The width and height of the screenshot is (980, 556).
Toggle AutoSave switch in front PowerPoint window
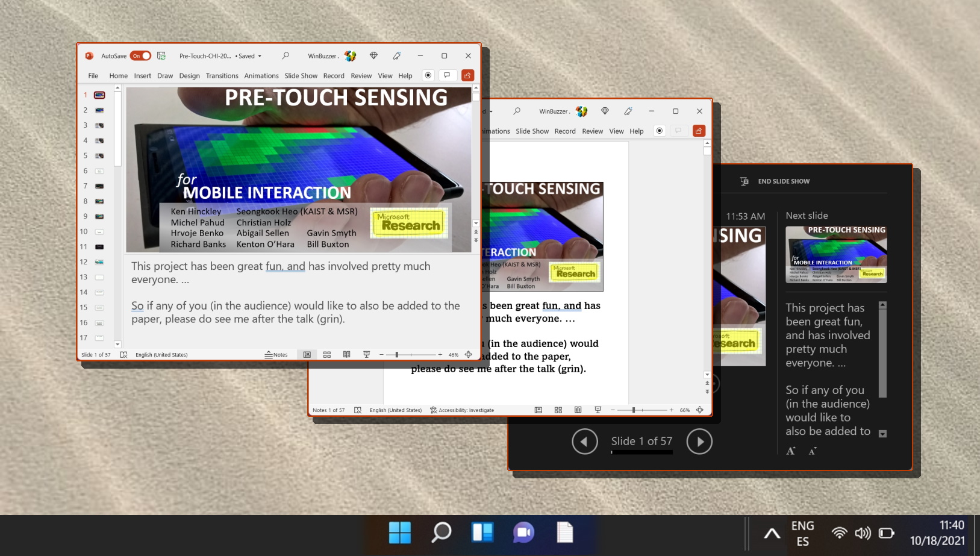140,56
